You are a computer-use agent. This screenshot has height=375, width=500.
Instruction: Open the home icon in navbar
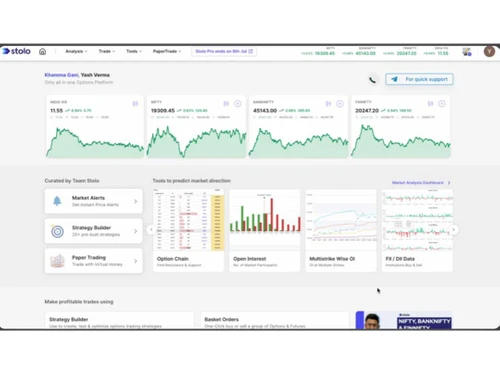[x=43, y=51]
